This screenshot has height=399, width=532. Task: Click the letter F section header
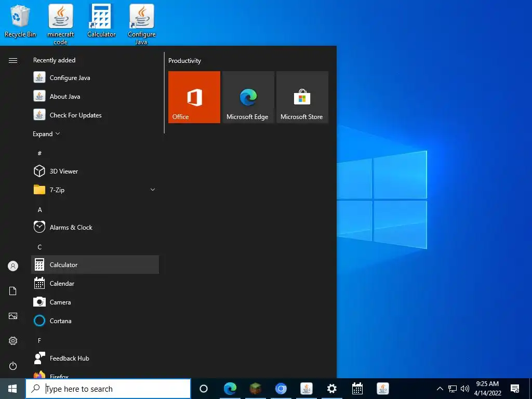click(x=39, y=340)
